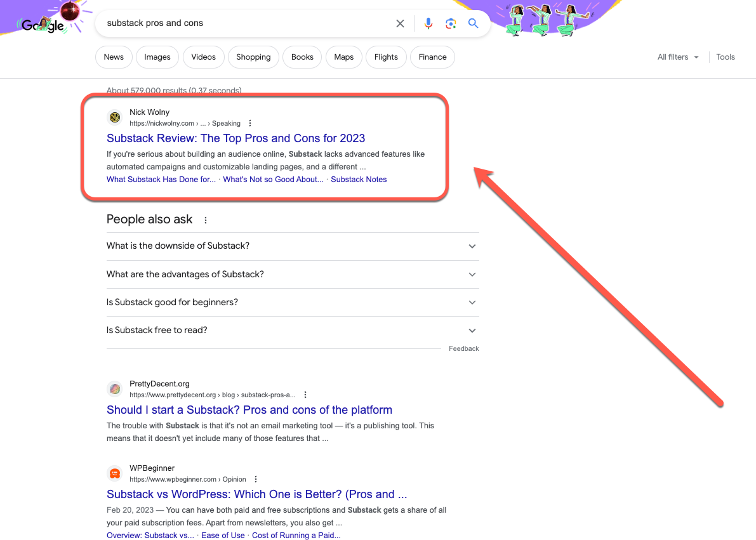This screenshot has height=540, width=756.
Task: Open the All filters dropdown
Action: coord(678,57)
